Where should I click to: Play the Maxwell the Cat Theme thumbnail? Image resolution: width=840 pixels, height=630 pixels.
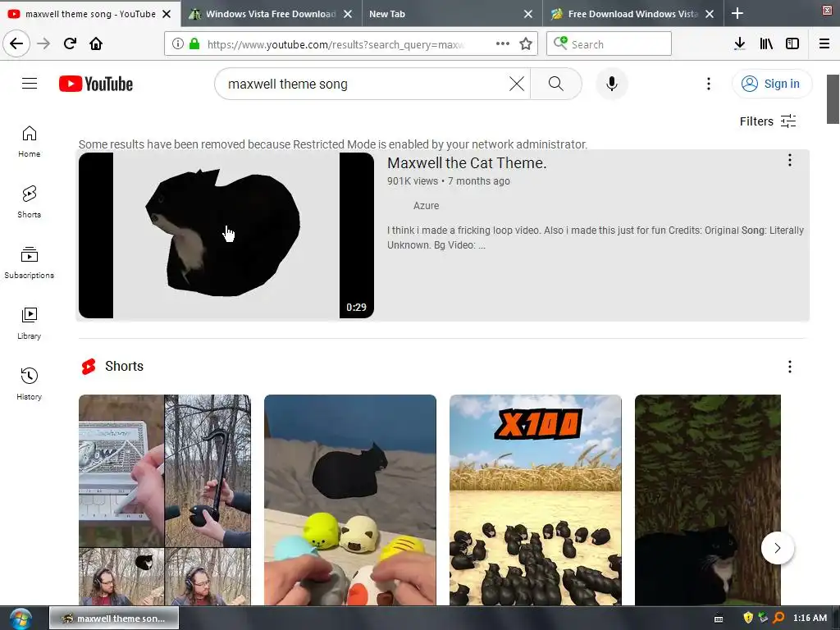click(x=226, y=235)
